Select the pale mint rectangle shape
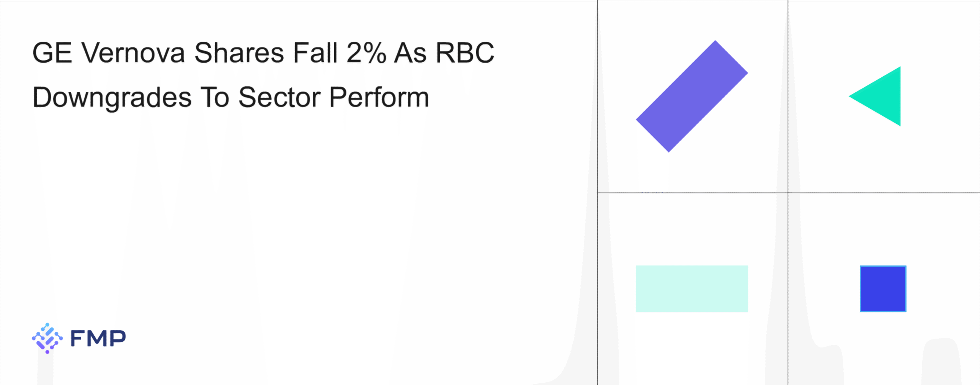Screen dimensions: 980x385 tap(692, 288)
